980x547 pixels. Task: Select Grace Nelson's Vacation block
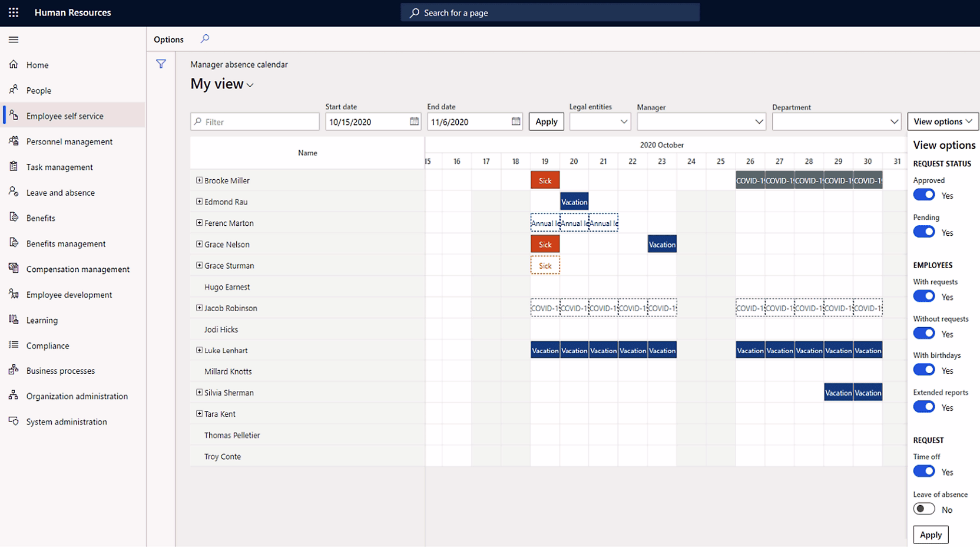(662, 245)
